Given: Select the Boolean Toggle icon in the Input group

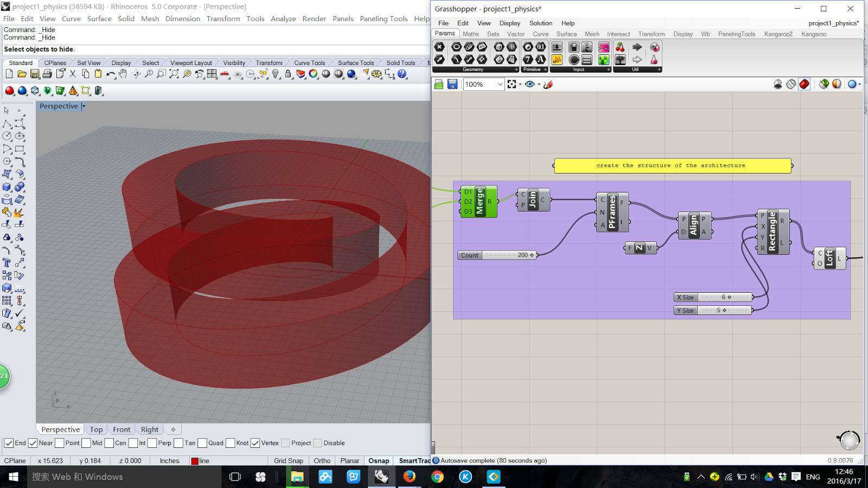Looking at the screenshot, I should (x=573, y=47).
